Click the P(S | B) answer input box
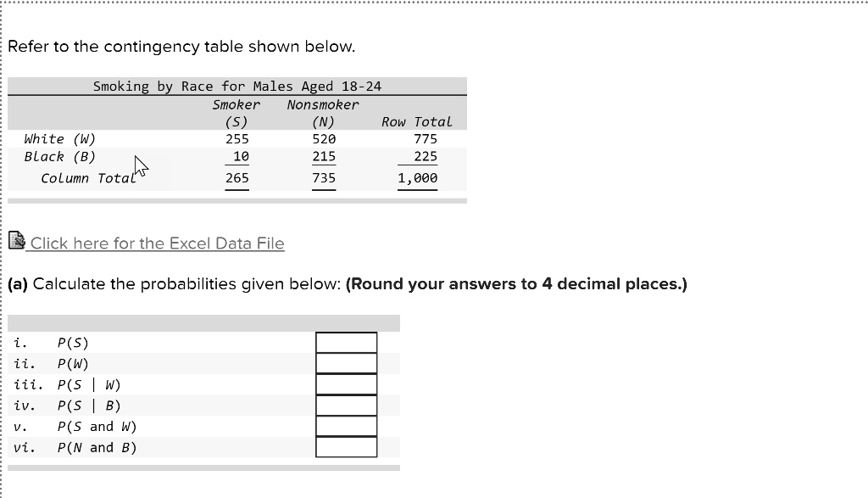This screenshot has height=498, width=868. pos(346,406)
